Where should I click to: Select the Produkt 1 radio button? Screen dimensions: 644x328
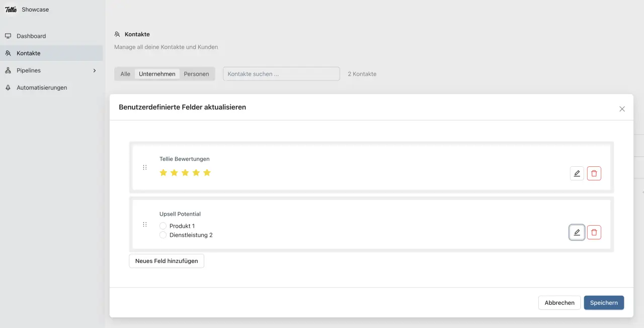[163, 226]
